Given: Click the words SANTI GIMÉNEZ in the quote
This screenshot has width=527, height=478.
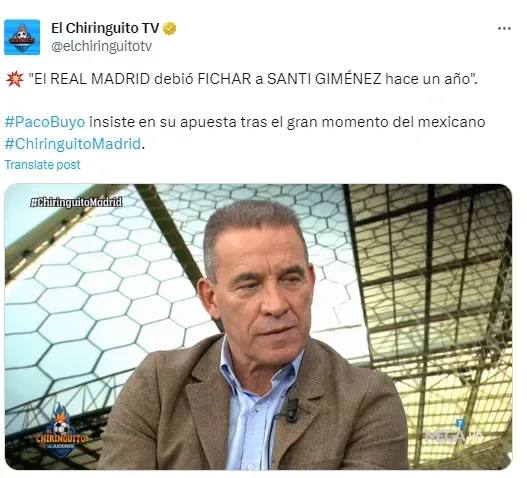Looking at the screenshot, I should pyautogui.click(x=324, y=79).
